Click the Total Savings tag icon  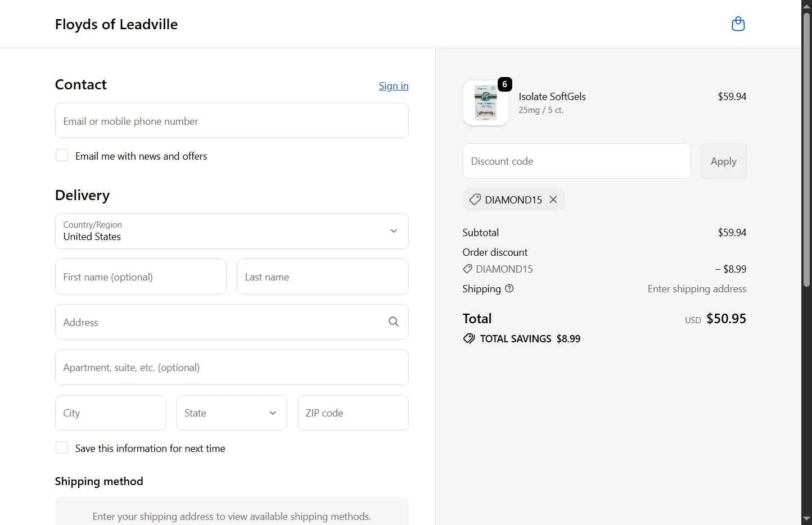click(469, 338)
